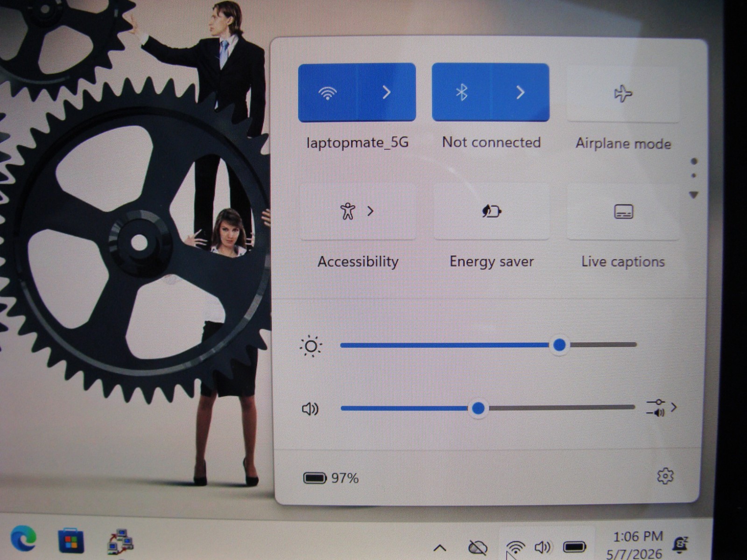Toggle Bluetooth using the Bluetooth button
This screenshot has height=560, width=747.
[461, 92]
